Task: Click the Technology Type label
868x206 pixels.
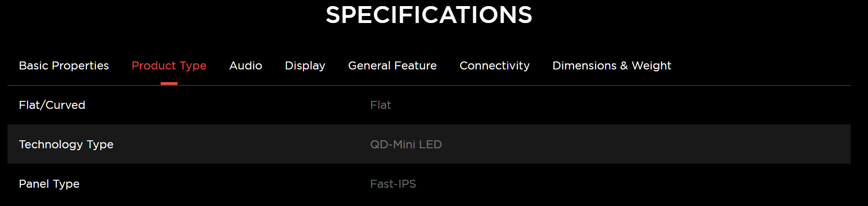Action: [66, 145]
